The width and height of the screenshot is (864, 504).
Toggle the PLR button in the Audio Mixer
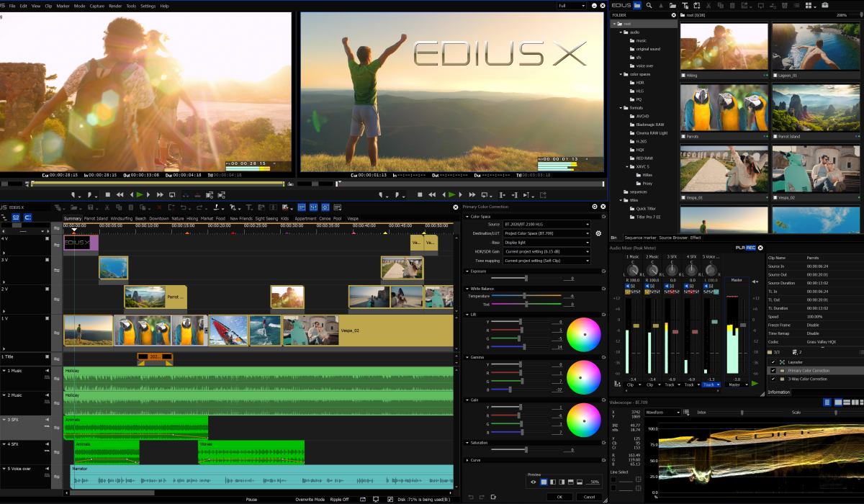tap(740, 248)
